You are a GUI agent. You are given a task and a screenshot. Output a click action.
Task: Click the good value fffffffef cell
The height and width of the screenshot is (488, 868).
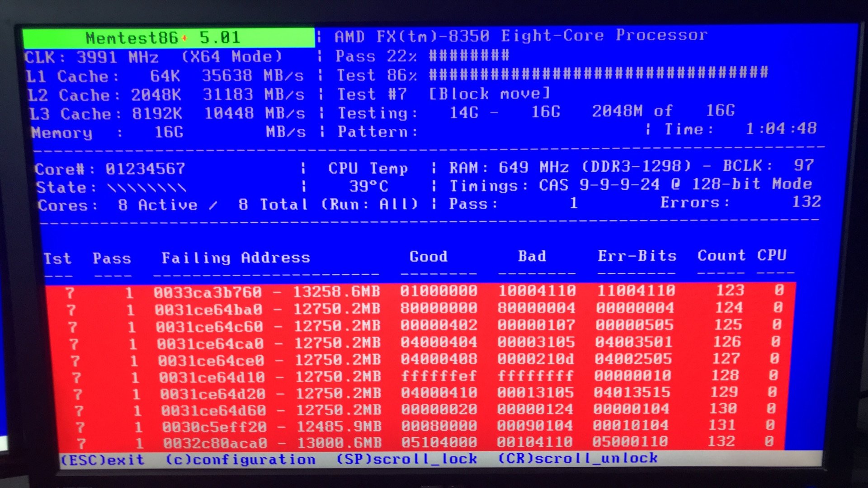click(x=439, y=376)
